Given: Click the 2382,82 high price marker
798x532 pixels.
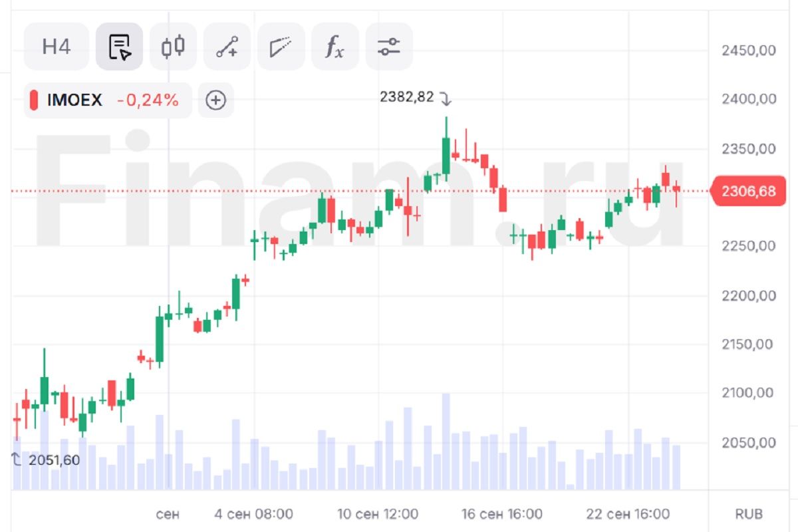Looking at the screenshot, I should coord(406,97).
